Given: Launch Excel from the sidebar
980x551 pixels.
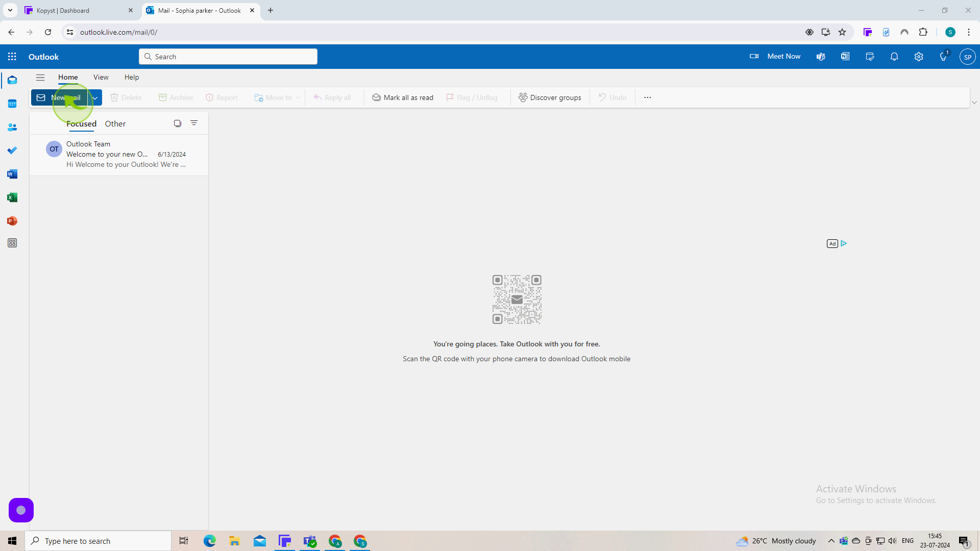Looking at the screenshot, I should pyautogui.click(x=12, y=197).
